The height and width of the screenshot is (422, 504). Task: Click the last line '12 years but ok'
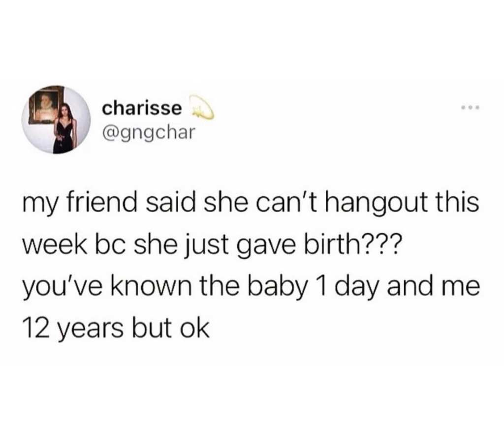tap(116, 328)
